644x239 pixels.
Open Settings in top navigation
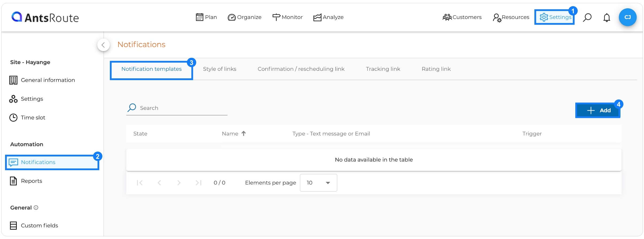coord(555,17)
